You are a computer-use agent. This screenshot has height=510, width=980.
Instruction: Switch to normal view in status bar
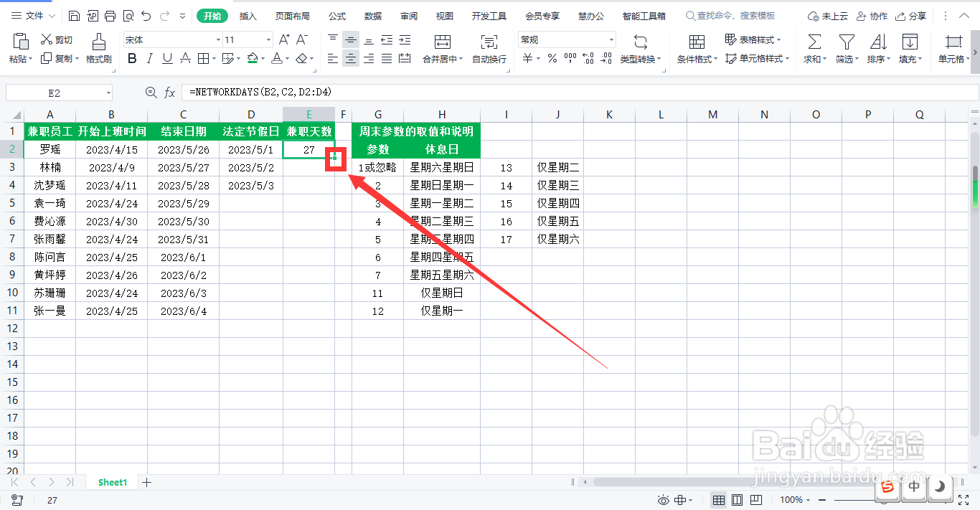[718, 500]
